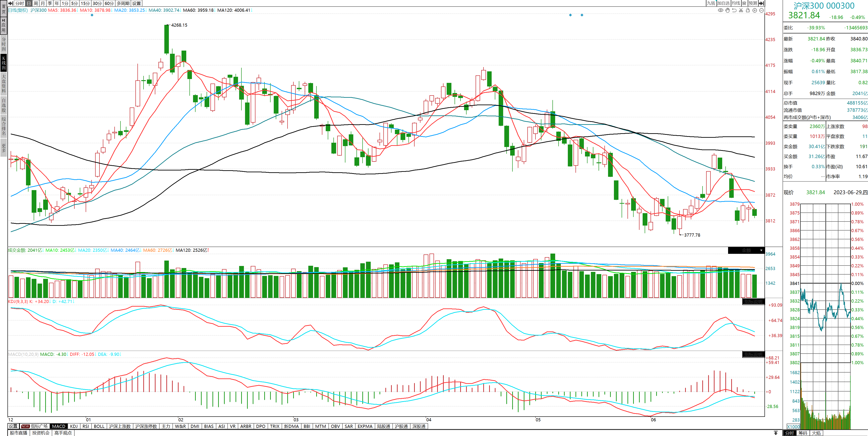Toggle the eye visibility icon on chart
The width and height of the screenshot is (868, 436).
point(720,10)
